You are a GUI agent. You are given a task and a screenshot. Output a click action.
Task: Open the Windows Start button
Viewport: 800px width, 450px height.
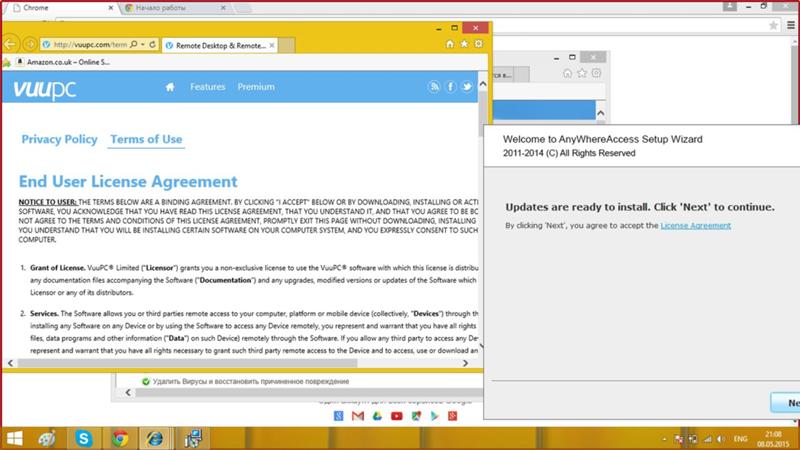[x=14, y=438]
